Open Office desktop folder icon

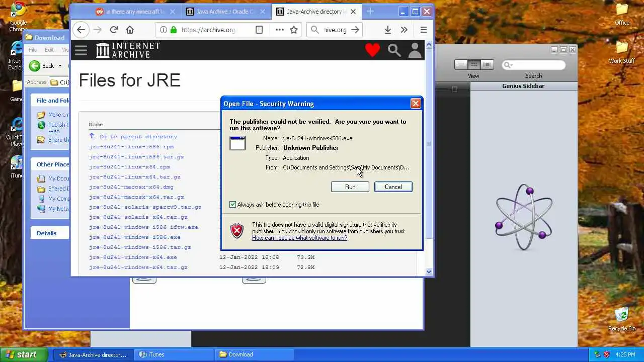[x=622, y=15]
